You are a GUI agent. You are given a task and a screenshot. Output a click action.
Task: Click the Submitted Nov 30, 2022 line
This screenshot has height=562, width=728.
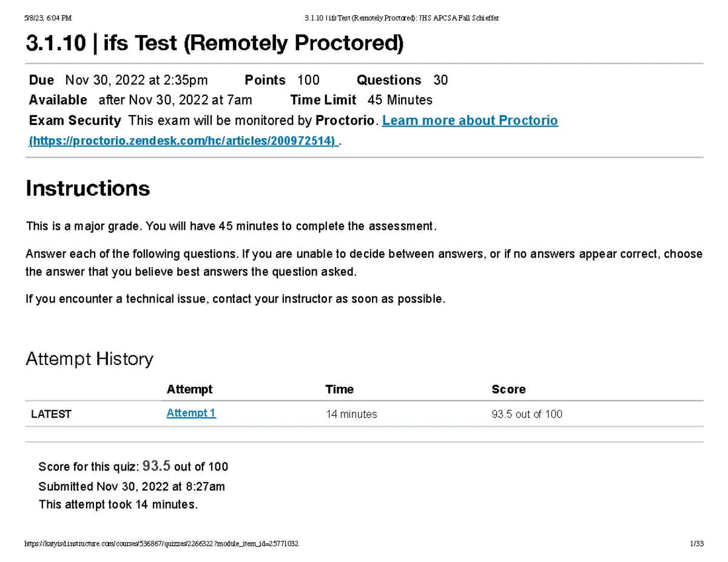pos(132,486)
